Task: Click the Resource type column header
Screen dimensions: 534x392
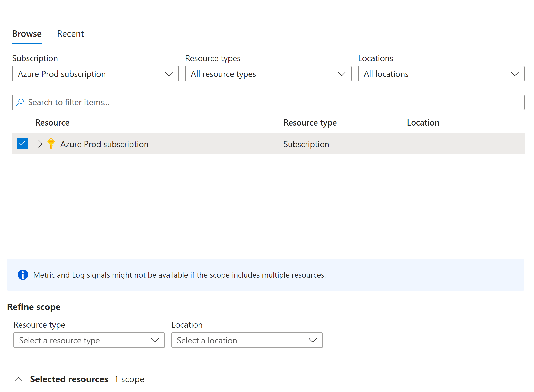Action: pos(310,122)
